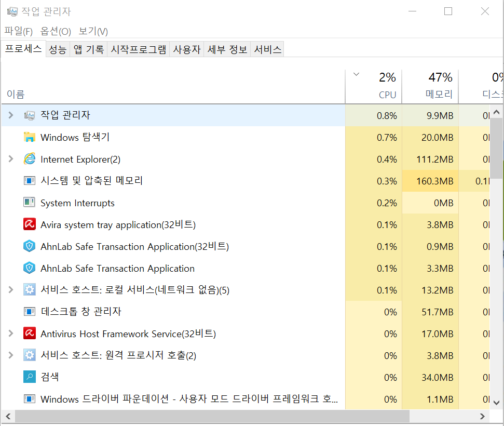Expand Antivirus Host Framework Service row
Image resolution: width=504 pixels, height=426 pixels.
(x=11, y=334)
